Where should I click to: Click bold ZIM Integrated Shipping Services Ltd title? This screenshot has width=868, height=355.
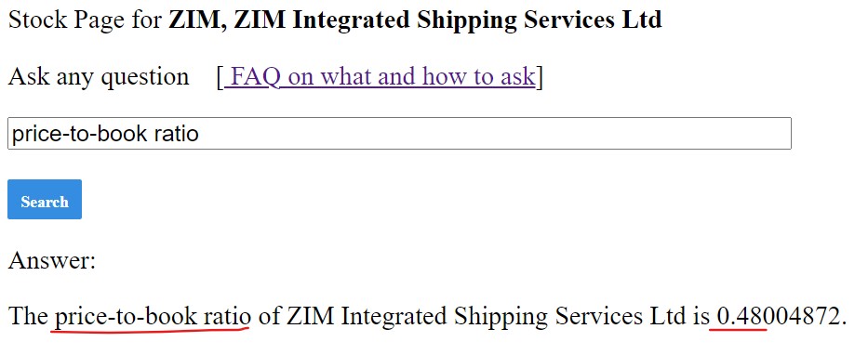[447, 20]
